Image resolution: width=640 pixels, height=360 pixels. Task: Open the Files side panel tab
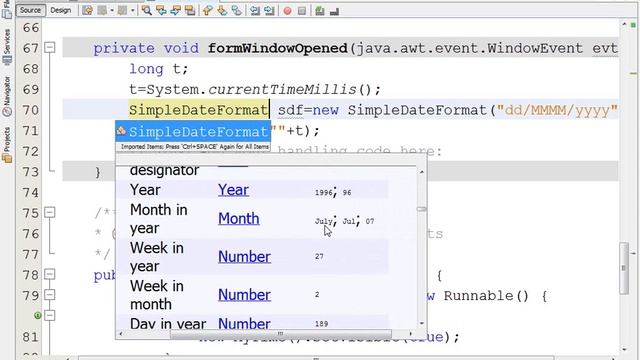point(7,9)
